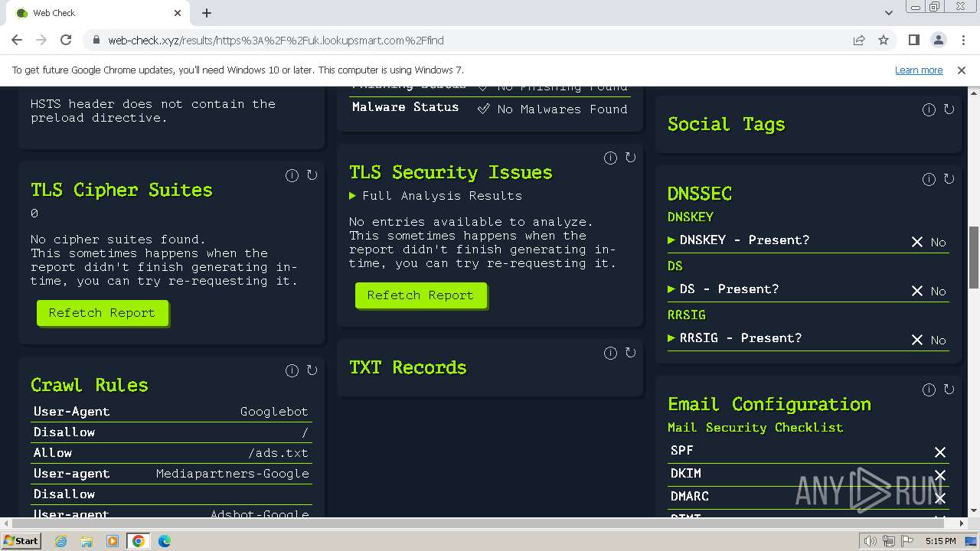This screenshot has width=980, height=551.
Task: Open the browser side panel
Action: pyautogui.click(x=913, y=41)
